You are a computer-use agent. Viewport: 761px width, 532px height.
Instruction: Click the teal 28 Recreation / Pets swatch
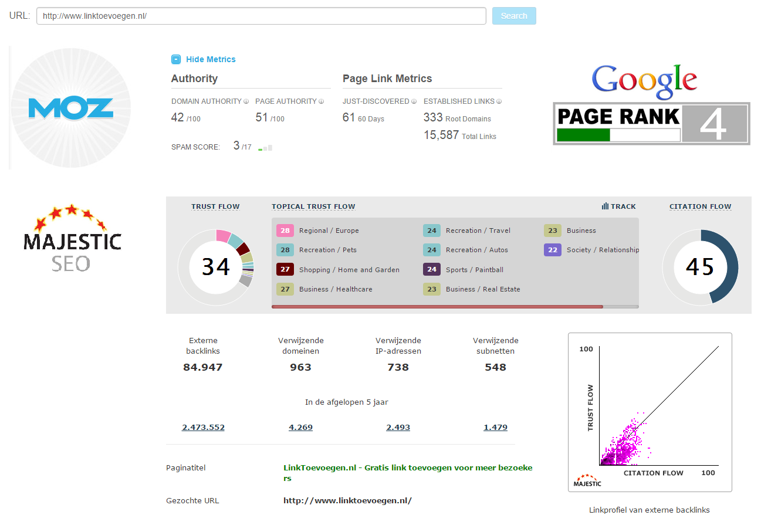tap(285, 250)
